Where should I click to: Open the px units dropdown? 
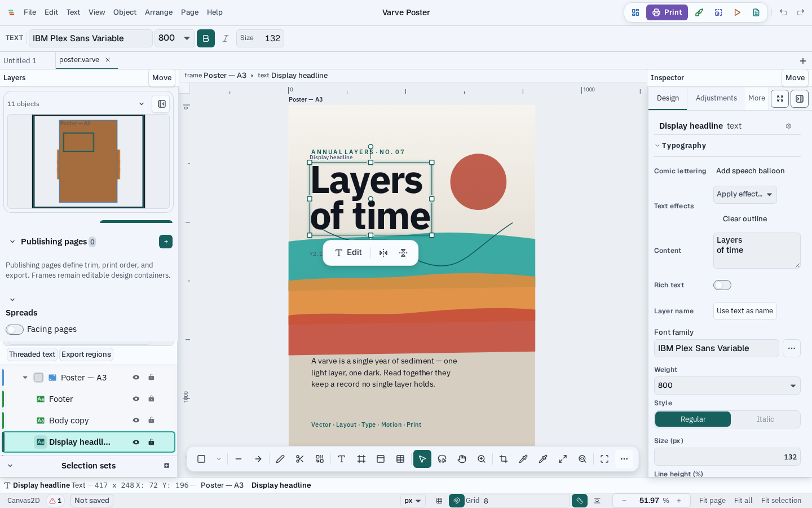point(413,501)
